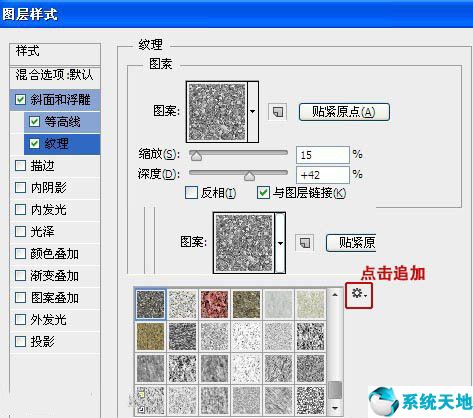This screenshot has width=473, height=418.
Task: Enable the 投影 drop shadow checkbox
Action: click(20, 341)
